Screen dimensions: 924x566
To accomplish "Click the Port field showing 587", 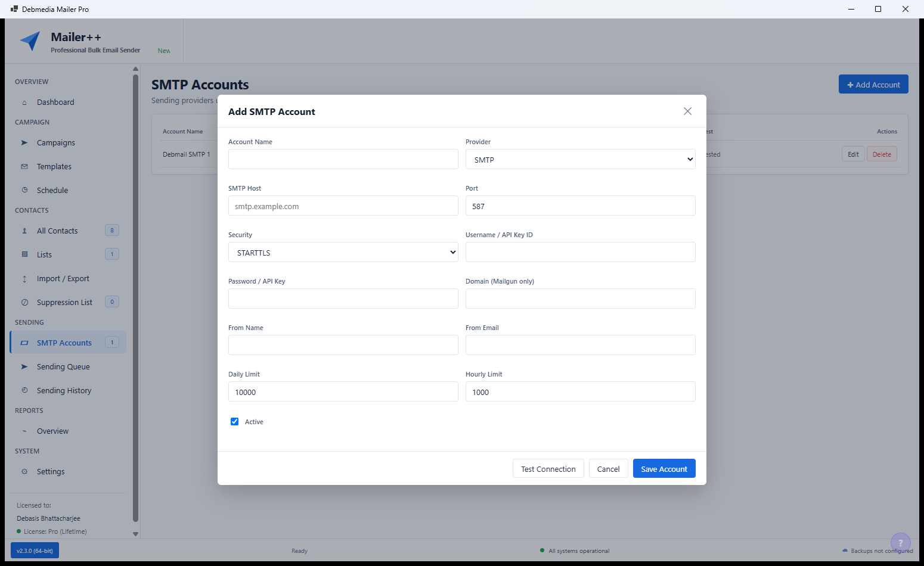I will coord(580,206).
